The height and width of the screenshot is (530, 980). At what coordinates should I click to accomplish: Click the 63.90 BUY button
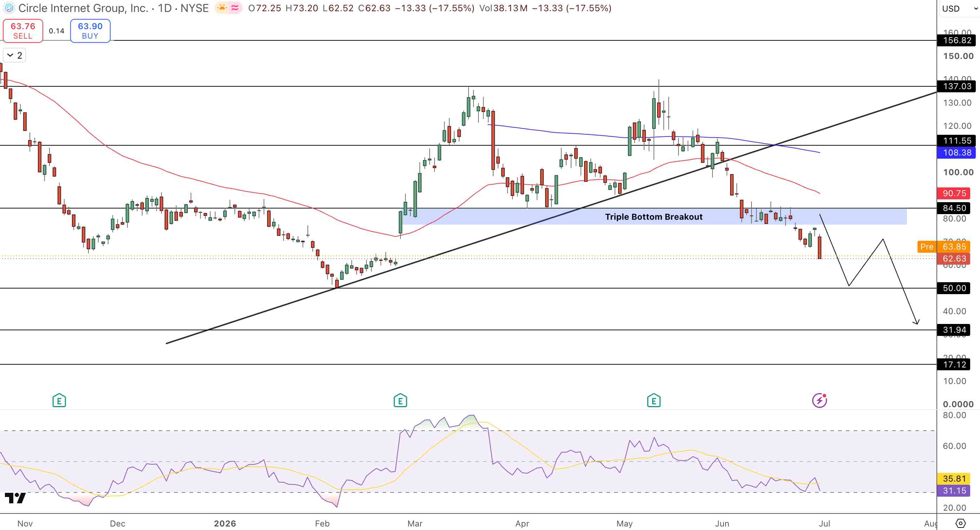[x=90, y=31]
